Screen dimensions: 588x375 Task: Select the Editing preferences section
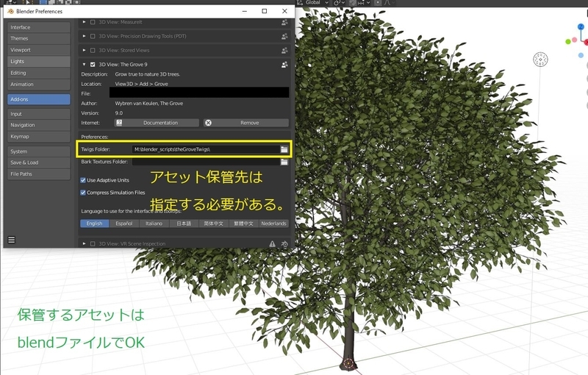[39, 73]
